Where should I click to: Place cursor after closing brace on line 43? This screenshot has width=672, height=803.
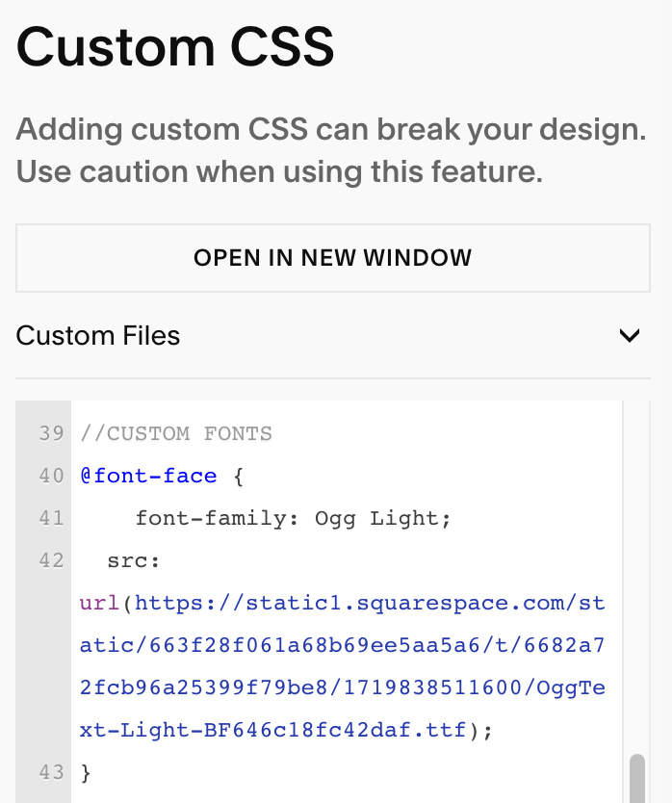tap(92, 772)
